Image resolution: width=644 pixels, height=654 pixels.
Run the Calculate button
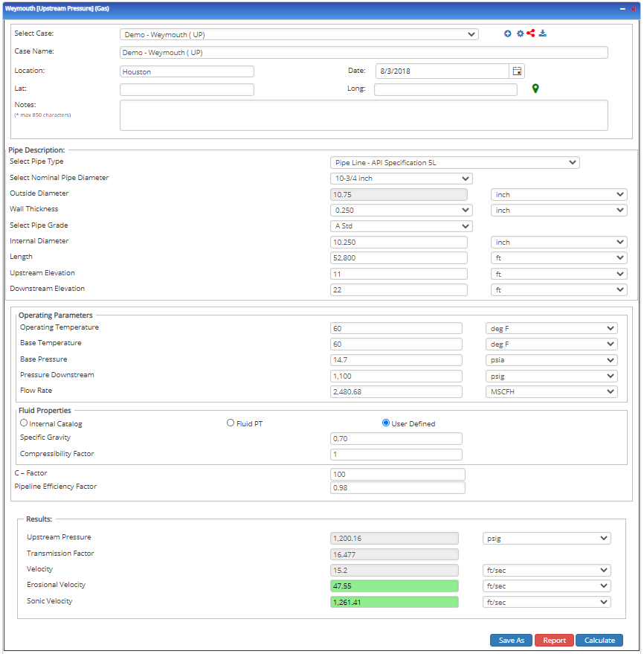pos(599,640)
